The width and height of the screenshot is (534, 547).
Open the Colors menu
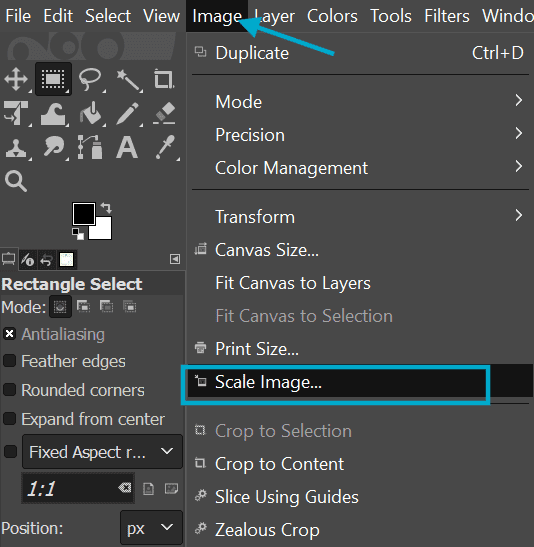pos(332,16)
